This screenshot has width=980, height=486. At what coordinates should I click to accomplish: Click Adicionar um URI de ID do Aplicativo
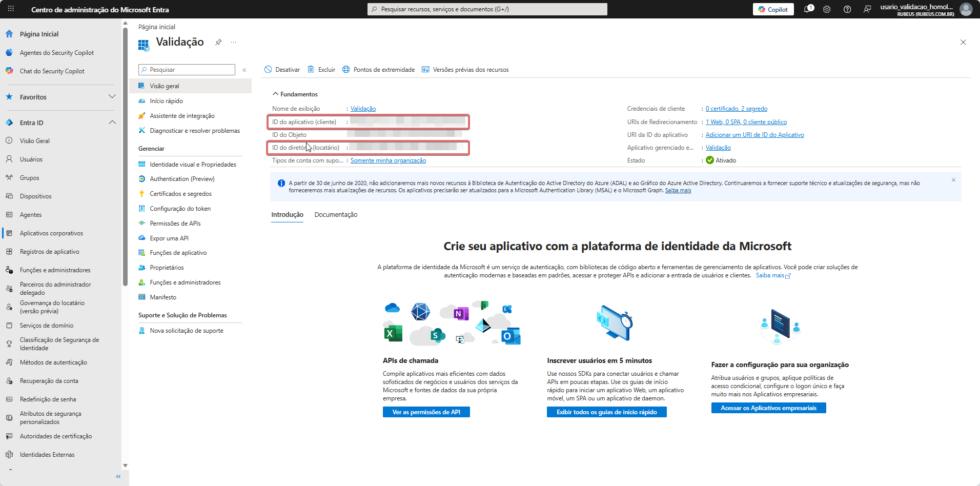click(754, 135)
